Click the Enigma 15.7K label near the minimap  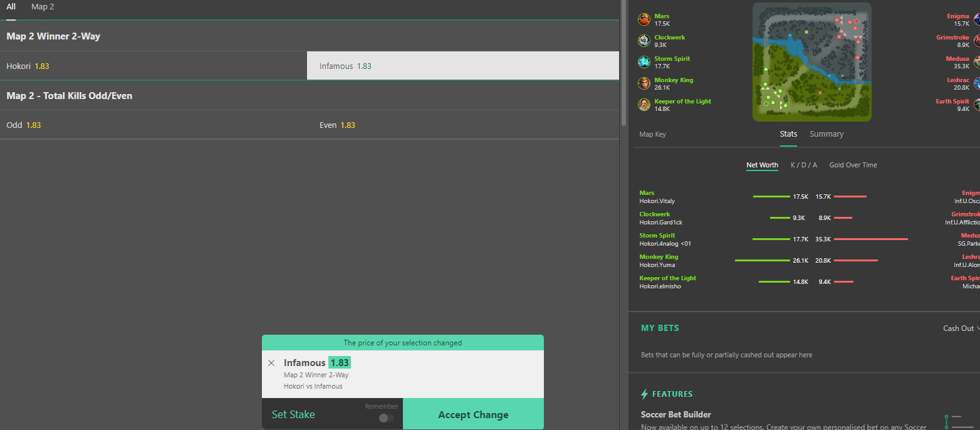coord(958,19)
